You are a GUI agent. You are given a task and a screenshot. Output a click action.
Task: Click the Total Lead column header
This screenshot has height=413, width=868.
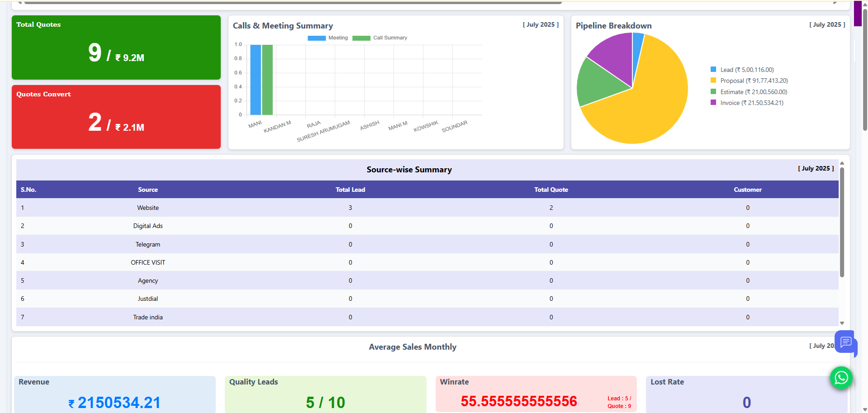(x=350, y=190)
